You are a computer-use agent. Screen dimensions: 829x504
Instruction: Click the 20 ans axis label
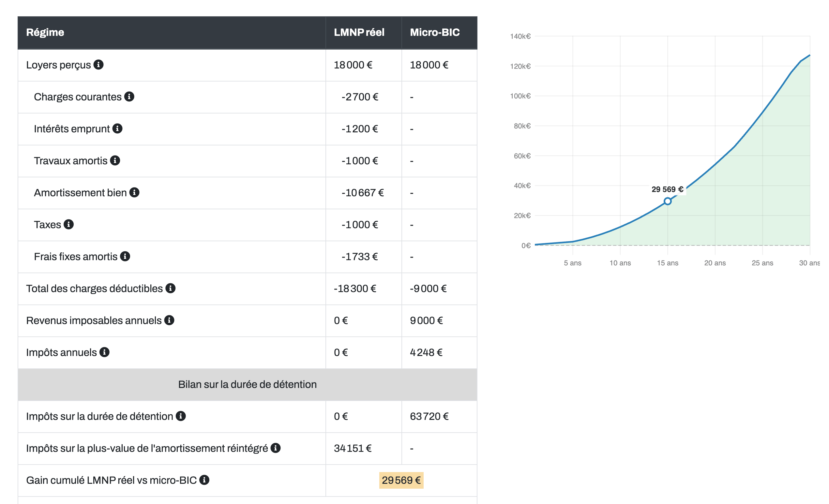coord(715,263)
